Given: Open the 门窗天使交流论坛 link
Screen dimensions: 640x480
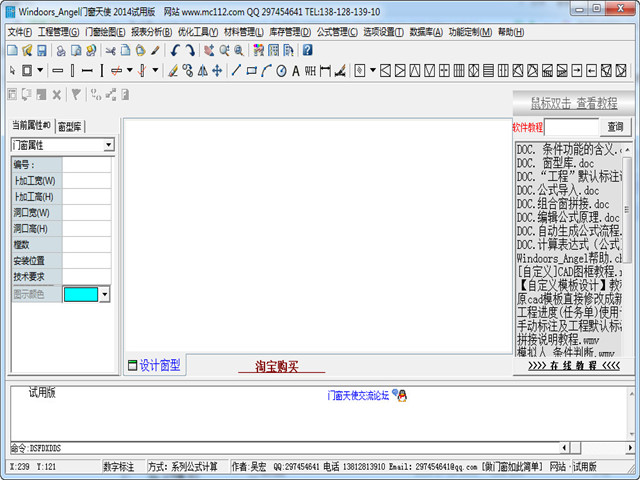Looking at the screenshot, I should 358,396.
